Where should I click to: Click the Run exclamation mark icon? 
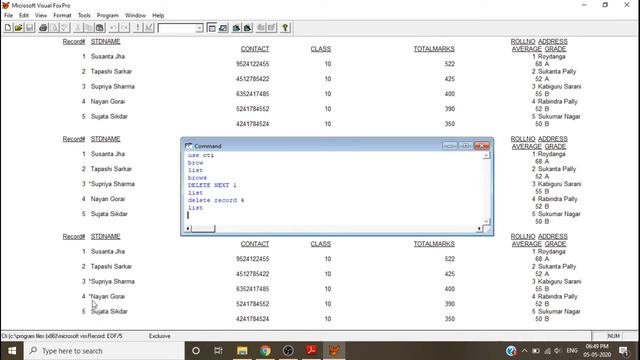coord(138,28)
